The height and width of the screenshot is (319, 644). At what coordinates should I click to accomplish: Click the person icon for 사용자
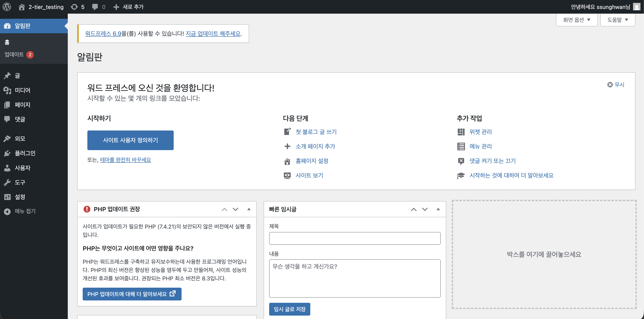click(7, 168)
